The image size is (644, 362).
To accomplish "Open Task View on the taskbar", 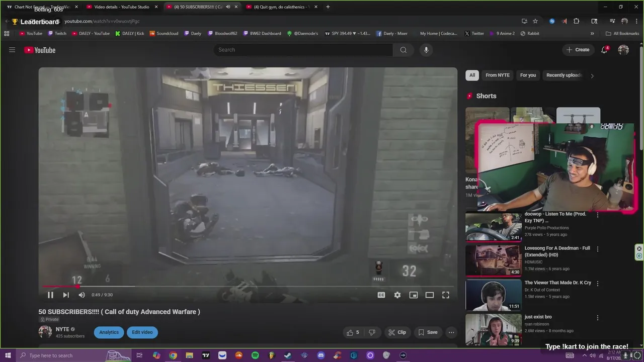I will pos(139,355).
